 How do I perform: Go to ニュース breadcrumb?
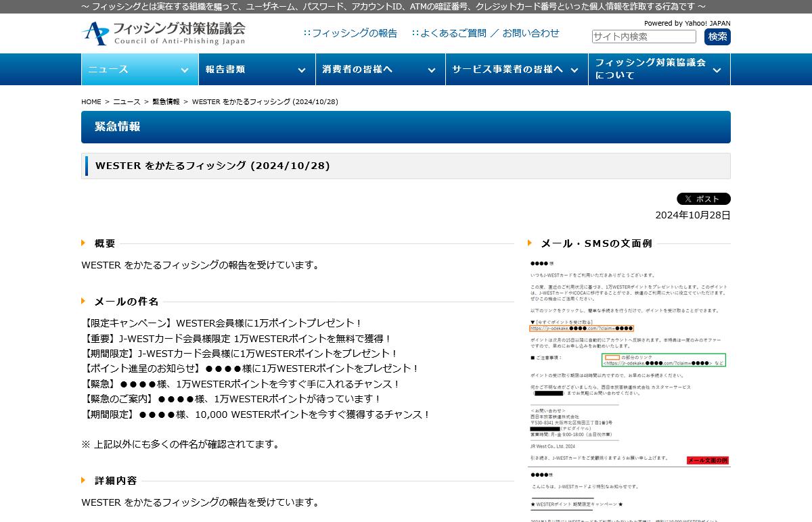click(127, 102)
